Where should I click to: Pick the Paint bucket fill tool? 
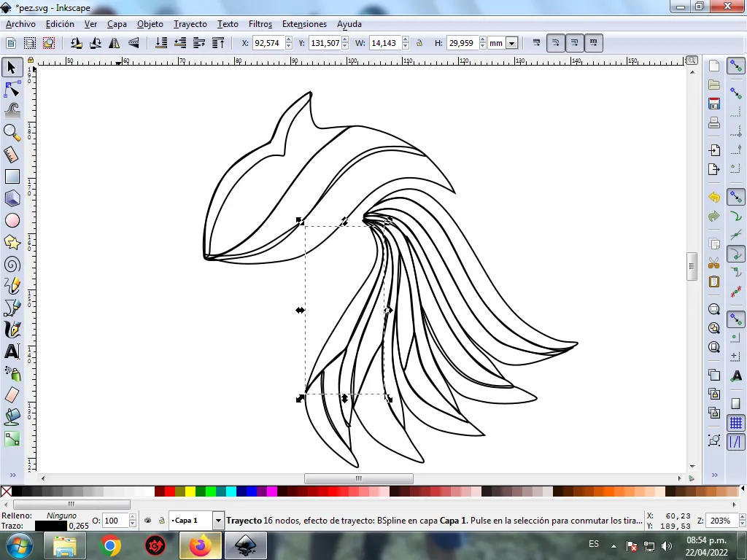(x=12, y=416)
